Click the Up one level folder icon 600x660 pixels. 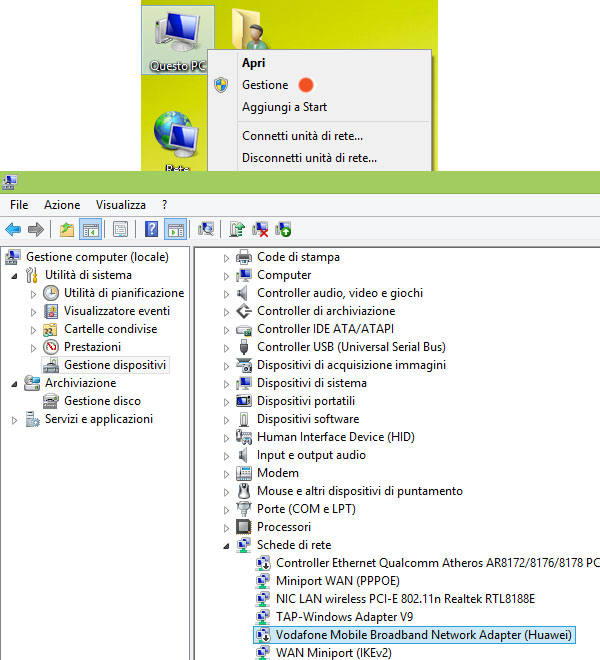pyautogui.click(x=67, y=229)
